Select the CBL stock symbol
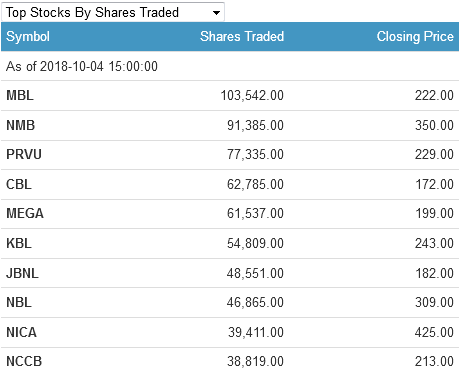 (19, 184)
